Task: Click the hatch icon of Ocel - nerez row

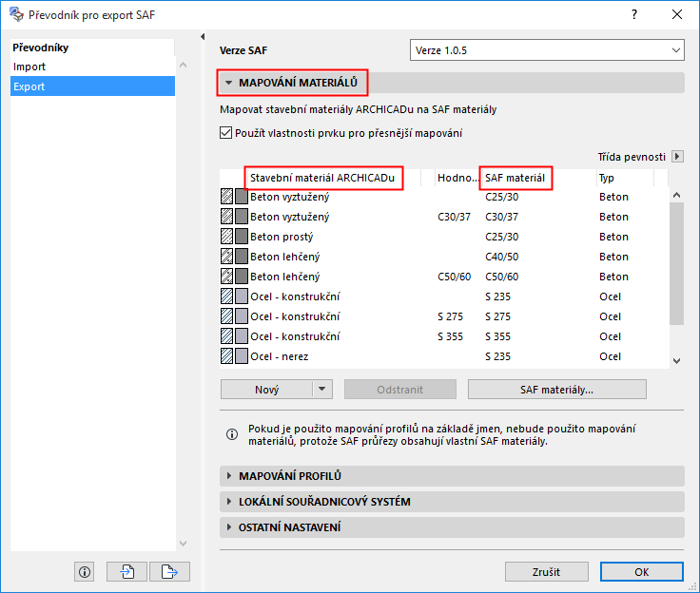Action: point(226,356)
